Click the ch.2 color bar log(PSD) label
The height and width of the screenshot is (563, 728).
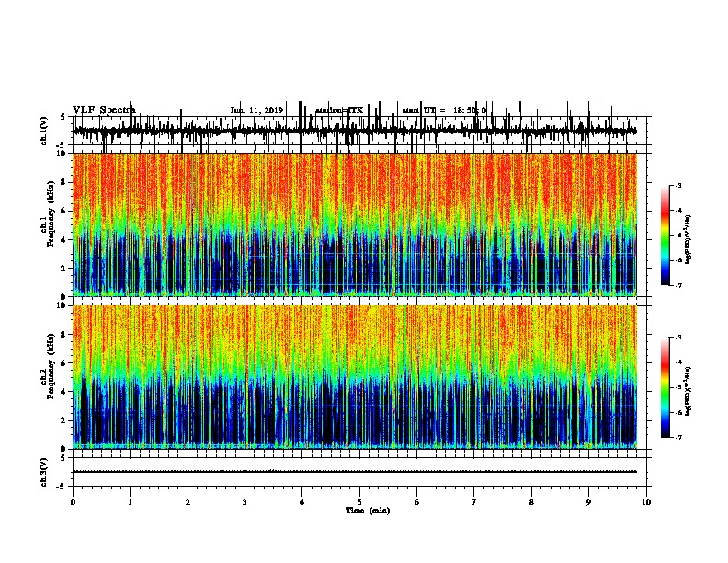(688, 391)
